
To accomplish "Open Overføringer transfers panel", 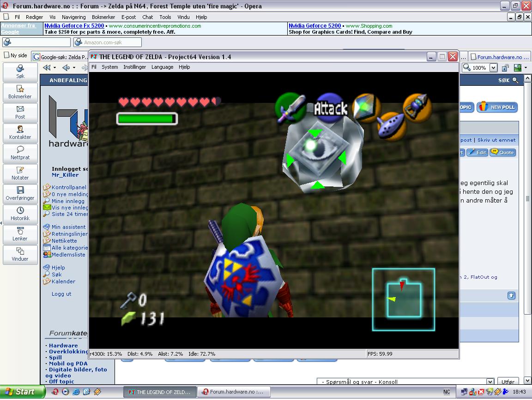I will click(x=20, y=194).
